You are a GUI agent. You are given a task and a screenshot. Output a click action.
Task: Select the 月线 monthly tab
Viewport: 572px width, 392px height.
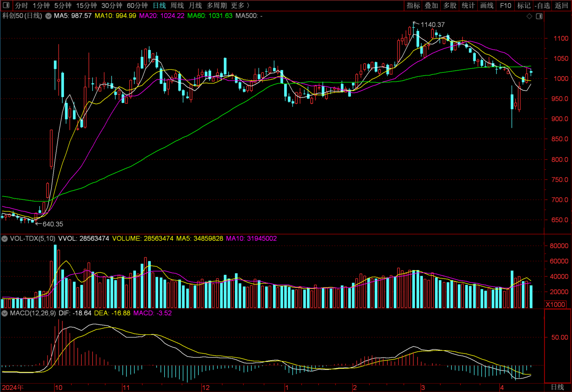(195, 6)
